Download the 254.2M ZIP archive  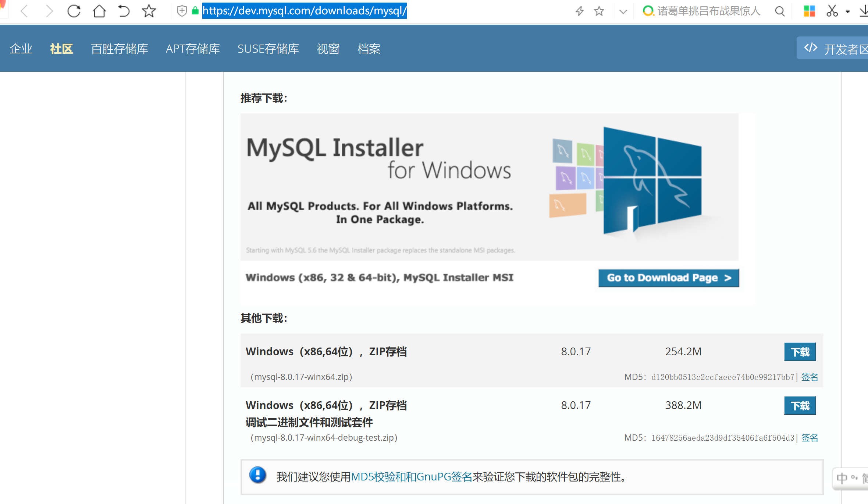(x=800, y=352)
